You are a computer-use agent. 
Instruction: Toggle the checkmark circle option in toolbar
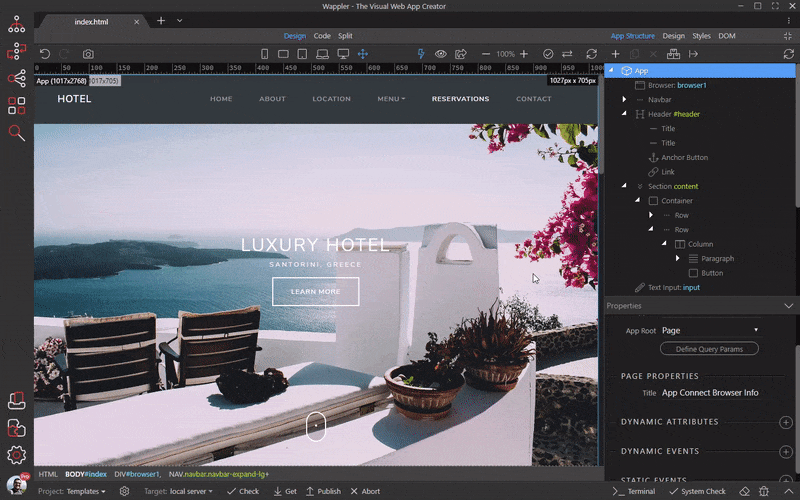coord(548,54)
